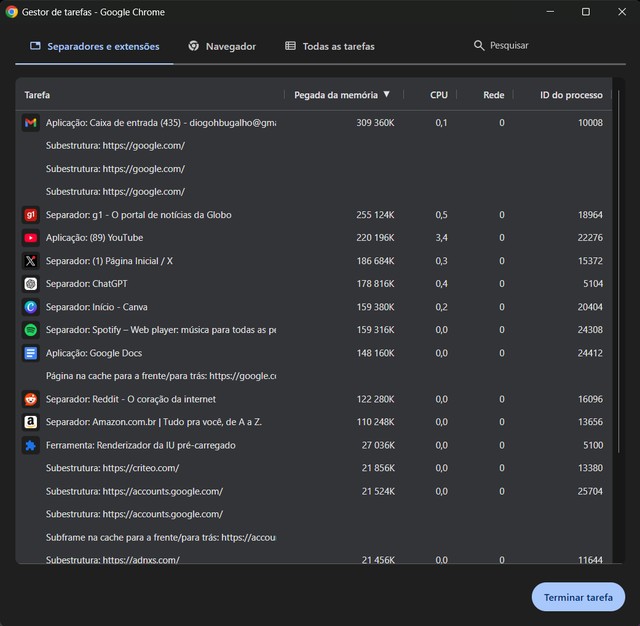Click the window icon on the Separadores e extensões tab

(36, 46)
